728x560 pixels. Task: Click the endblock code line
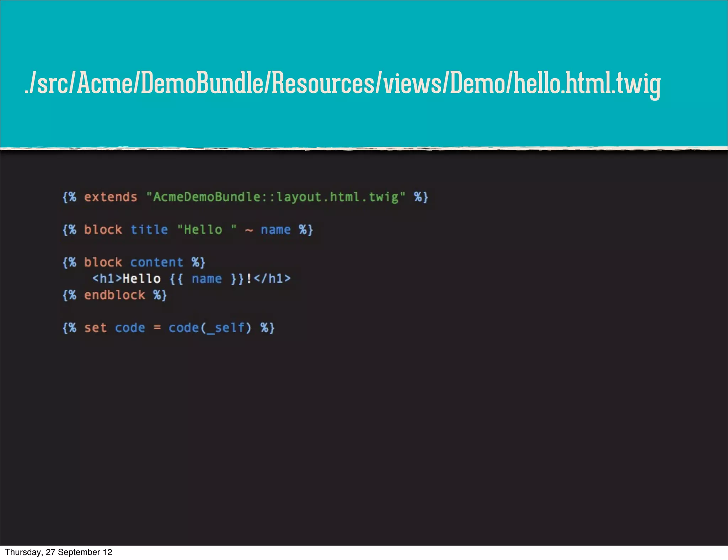[114, 295]
